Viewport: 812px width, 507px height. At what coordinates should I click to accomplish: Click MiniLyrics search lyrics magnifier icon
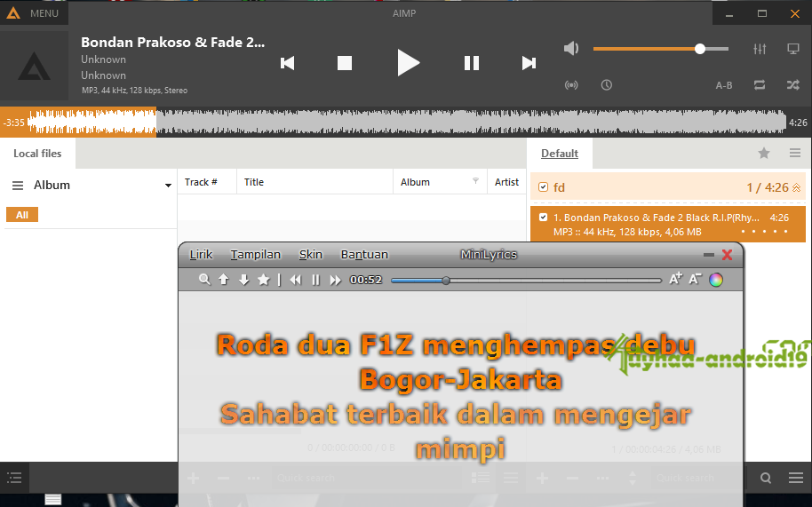click(204, 280)
